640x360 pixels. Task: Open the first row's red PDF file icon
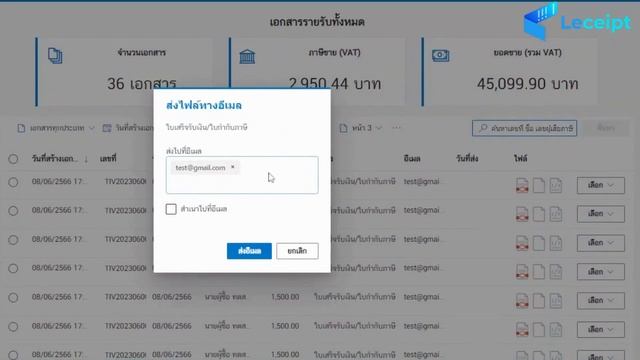pos(522,185)
